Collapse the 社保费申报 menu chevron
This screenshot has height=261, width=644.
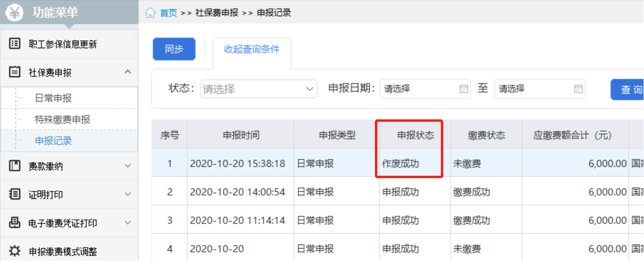click(x=127, y=72)
